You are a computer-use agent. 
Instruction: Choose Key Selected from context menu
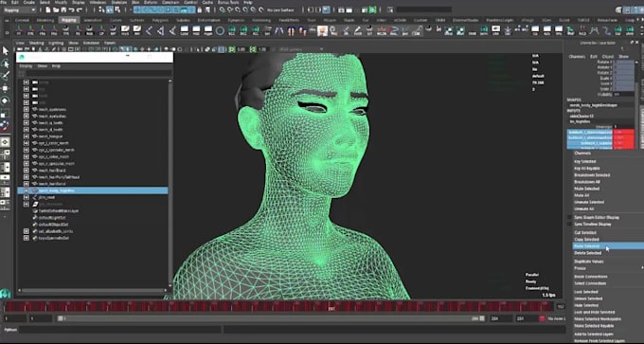(585, 161)
